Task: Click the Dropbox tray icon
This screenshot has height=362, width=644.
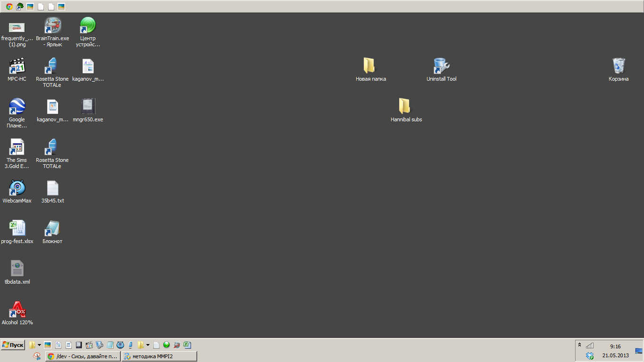Action: 590,355
